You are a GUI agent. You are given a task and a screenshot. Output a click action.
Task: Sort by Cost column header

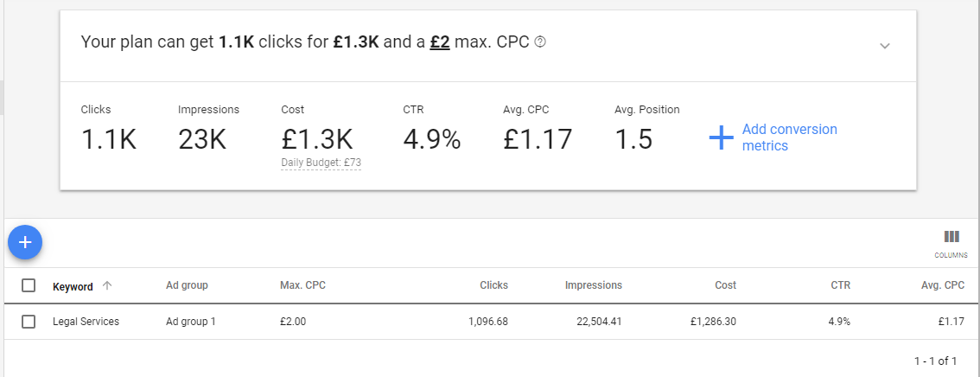click(726, 285)
